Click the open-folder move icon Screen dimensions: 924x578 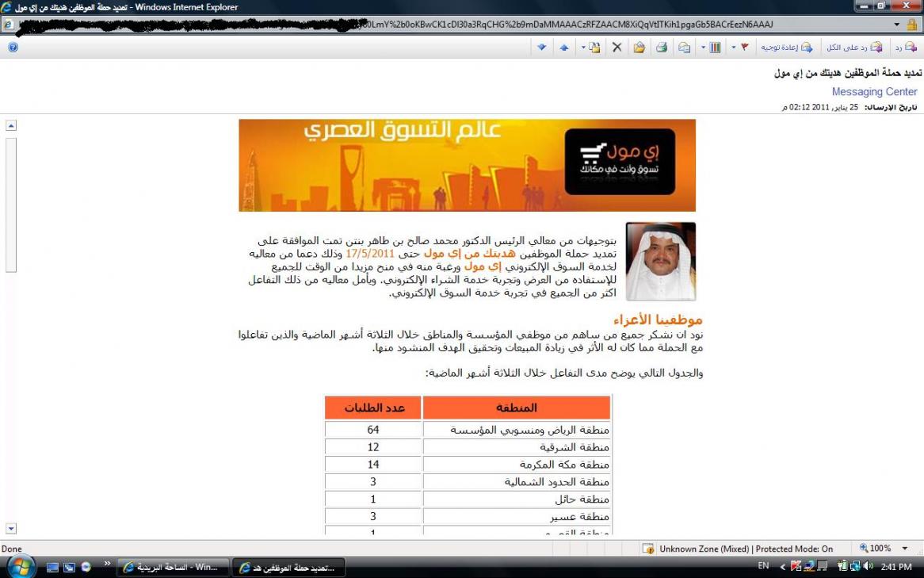(x=640, y=48)
